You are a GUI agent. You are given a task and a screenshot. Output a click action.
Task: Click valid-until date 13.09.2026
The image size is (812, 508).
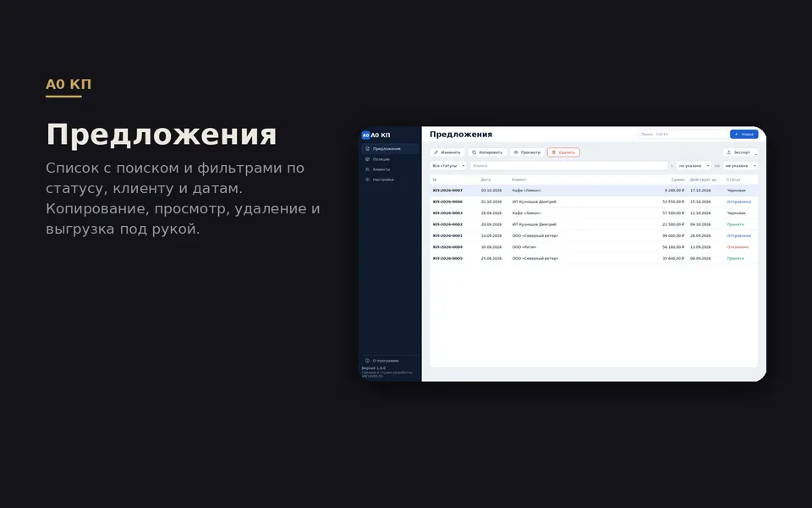pos(700,247)
